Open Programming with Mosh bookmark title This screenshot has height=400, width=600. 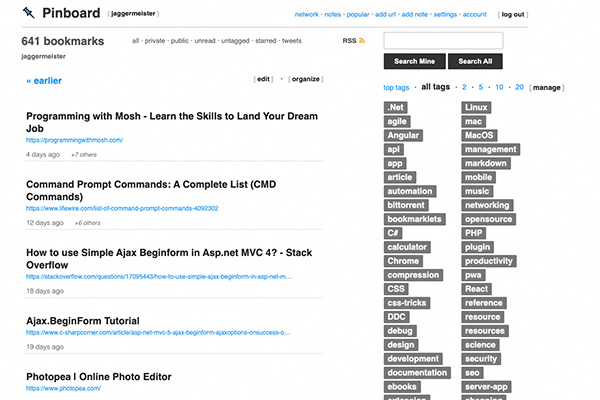(x=172, y=122)
